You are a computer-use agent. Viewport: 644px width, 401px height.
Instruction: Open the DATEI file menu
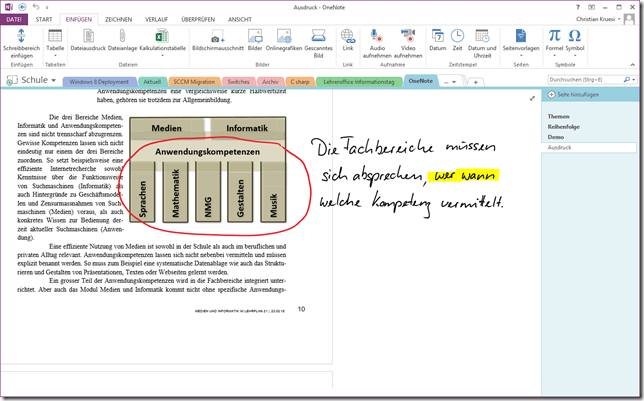15,19
